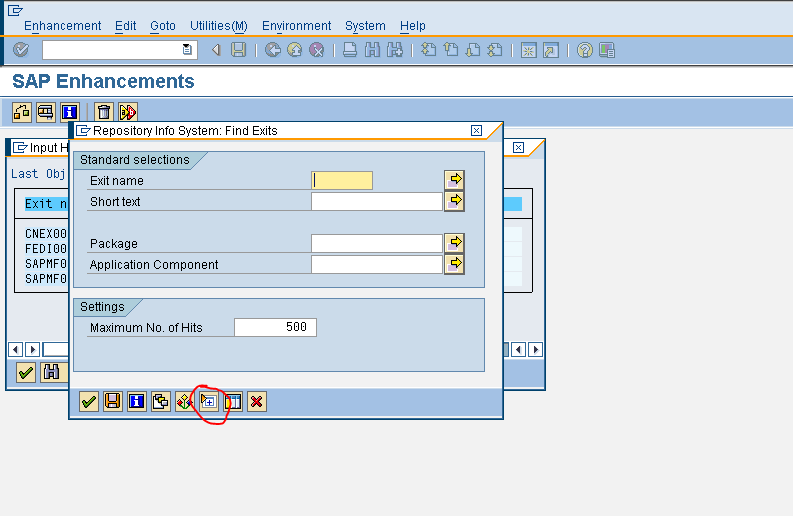The width and height of the screenshot is (793, 516).
Task: Click the save variant diskette icon in Find Exits dialog
Action: 112,402
